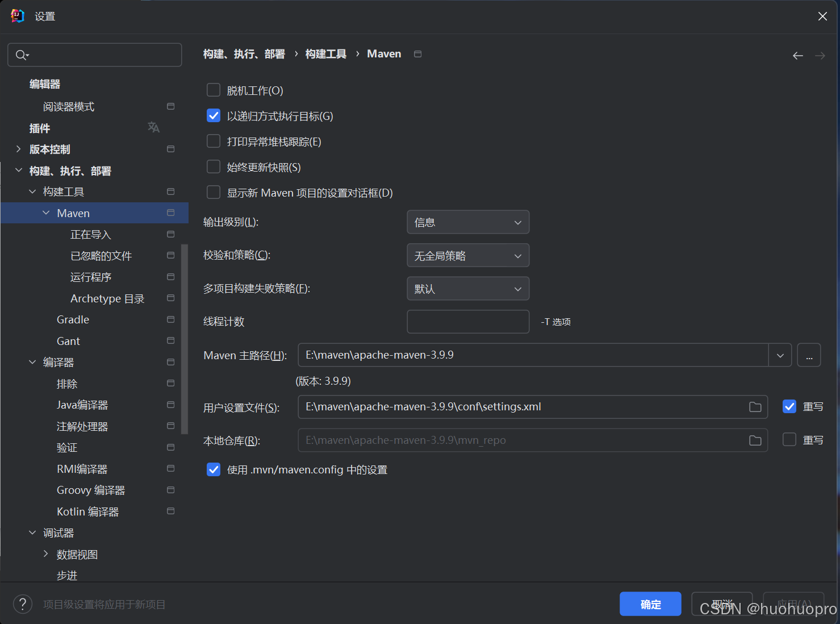Select 插件 in settings tree

40,128
